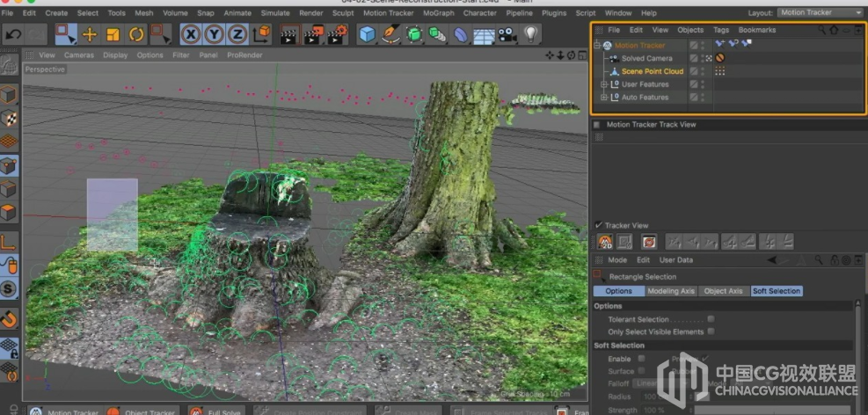
Task: Click the Array modeling objects icon
Action: [x=437, y=35]
